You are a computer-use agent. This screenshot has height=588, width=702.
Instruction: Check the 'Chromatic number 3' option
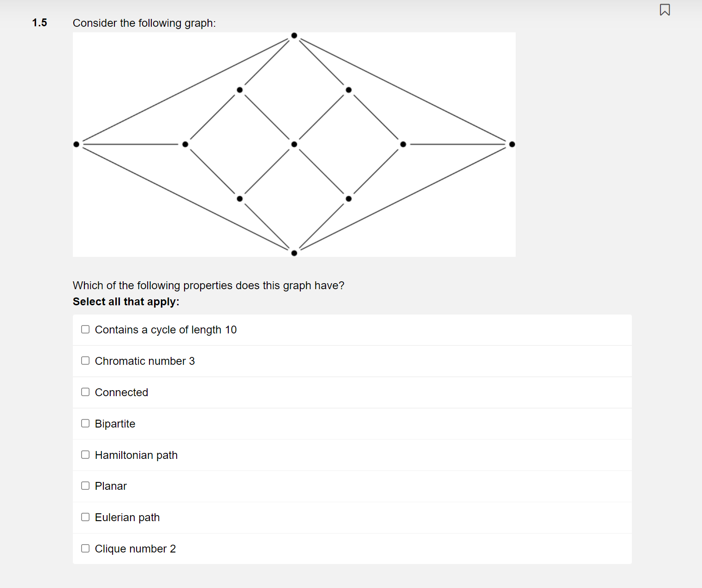[85, 361]
